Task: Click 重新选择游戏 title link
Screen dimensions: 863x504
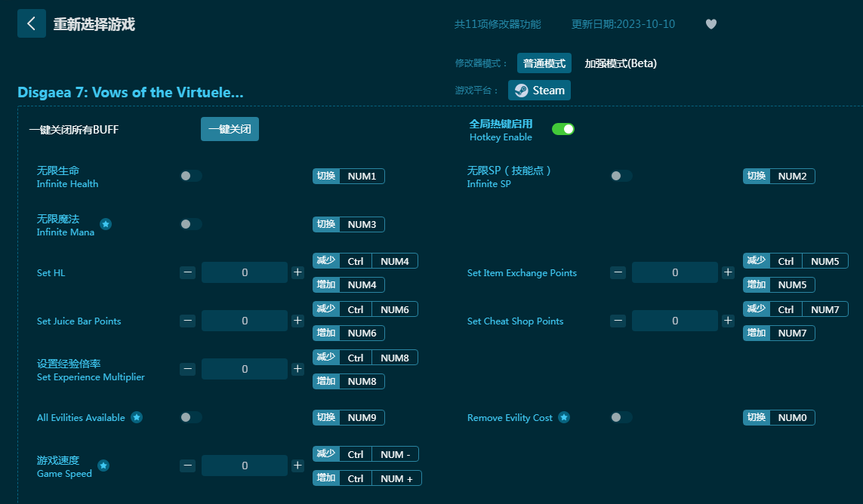Action: point(94,24)
